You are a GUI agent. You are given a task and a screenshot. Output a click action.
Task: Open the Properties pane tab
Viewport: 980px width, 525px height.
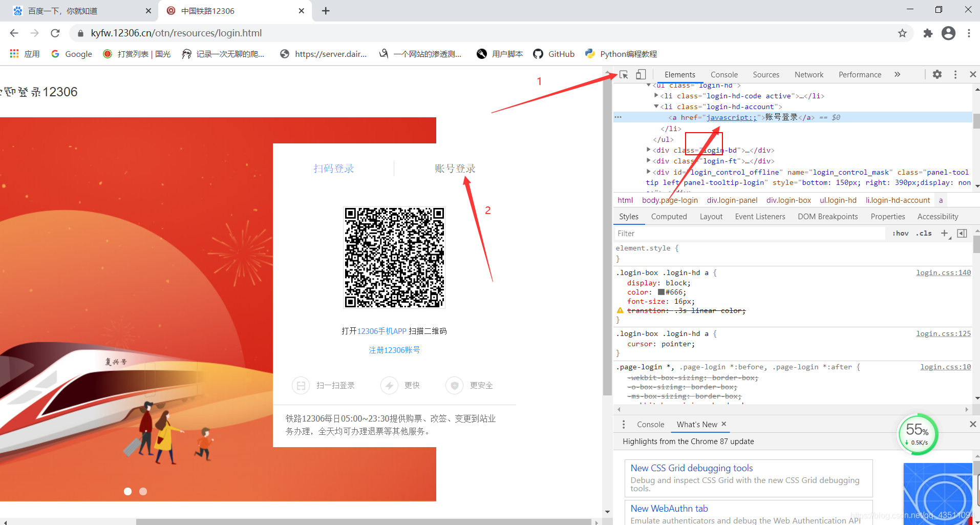888,217
